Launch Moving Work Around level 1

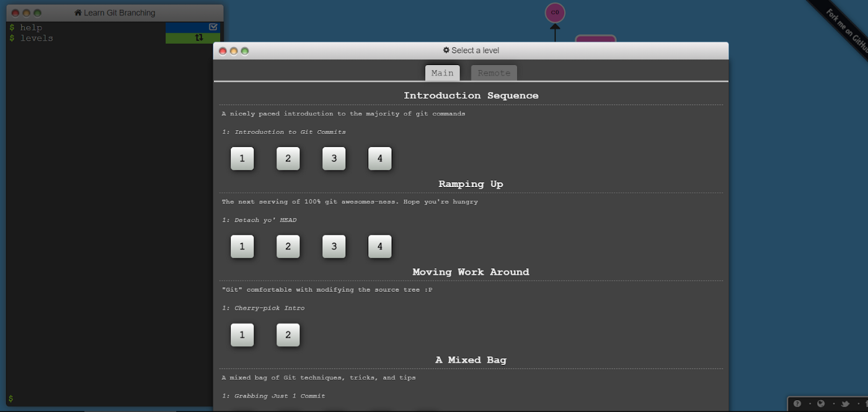point(242,335)
